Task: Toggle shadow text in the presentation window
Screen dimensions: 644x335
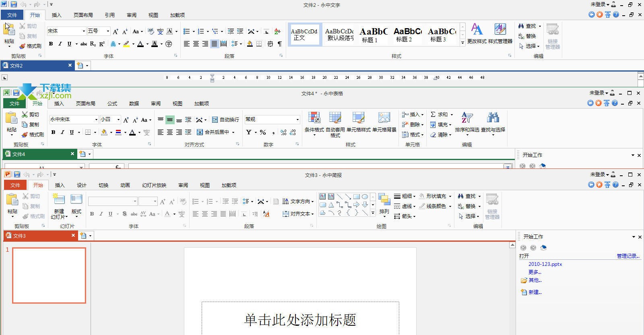Action: pyautogui.click(x=124, y=214)
